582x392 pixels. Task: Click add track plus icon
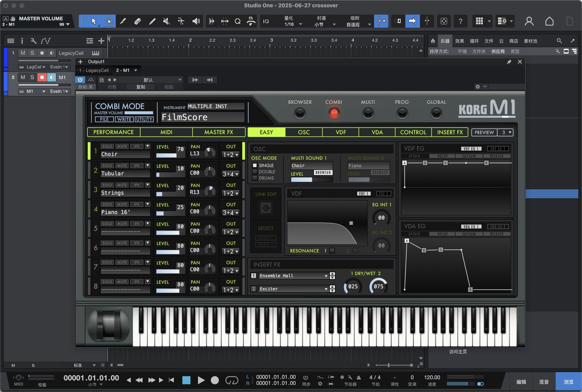pos(101,41)
